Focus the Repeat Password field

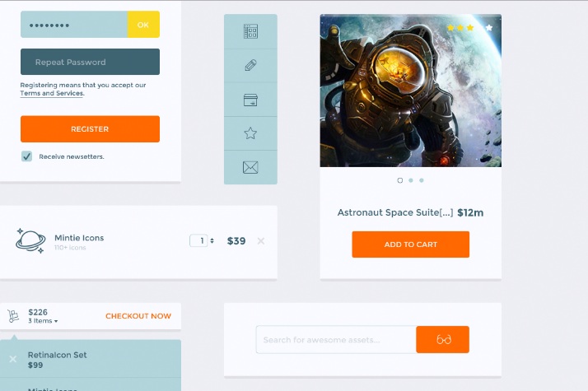click(90, 62)
